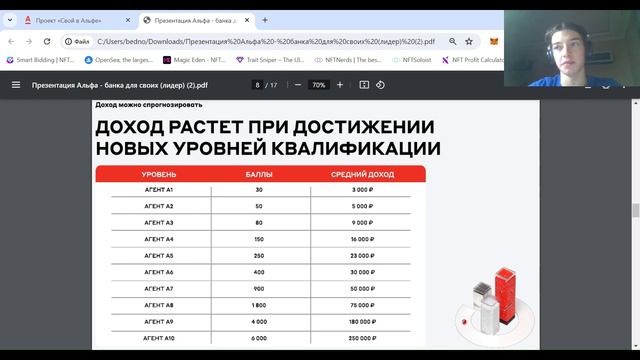This screenshot has width=640, height=360.
Task: Select the АГЕНТ А2 cell
Action: click(x=159, y=206)
